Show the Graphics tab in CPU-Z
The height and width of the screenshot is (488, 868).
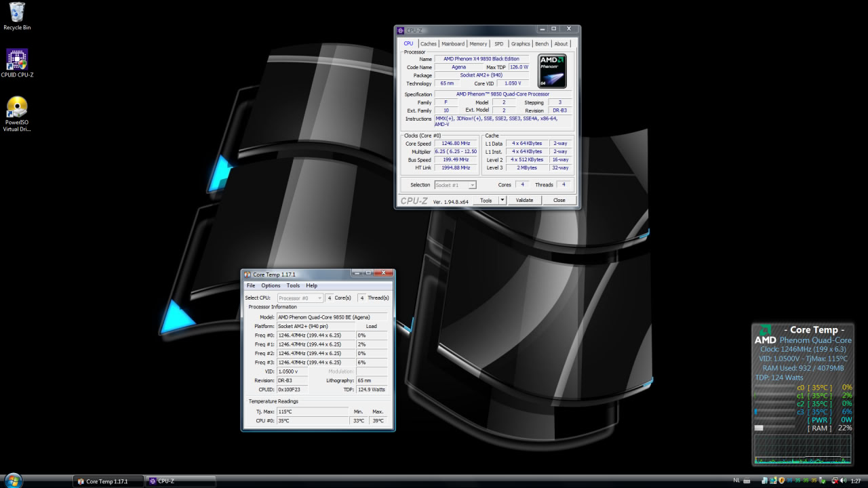pyautogui.click(x=521, y=44)
